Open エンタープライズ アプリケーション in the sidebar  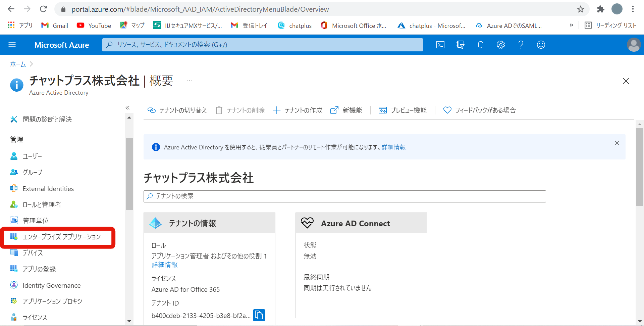[55, 237]
